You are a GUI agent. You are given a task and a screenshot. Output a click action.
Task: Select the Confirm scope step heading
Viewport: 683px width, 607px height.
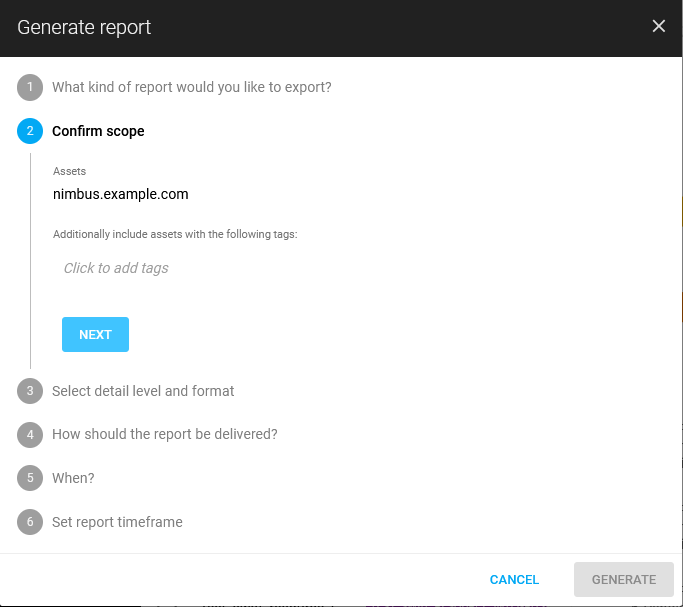[98, 131]
